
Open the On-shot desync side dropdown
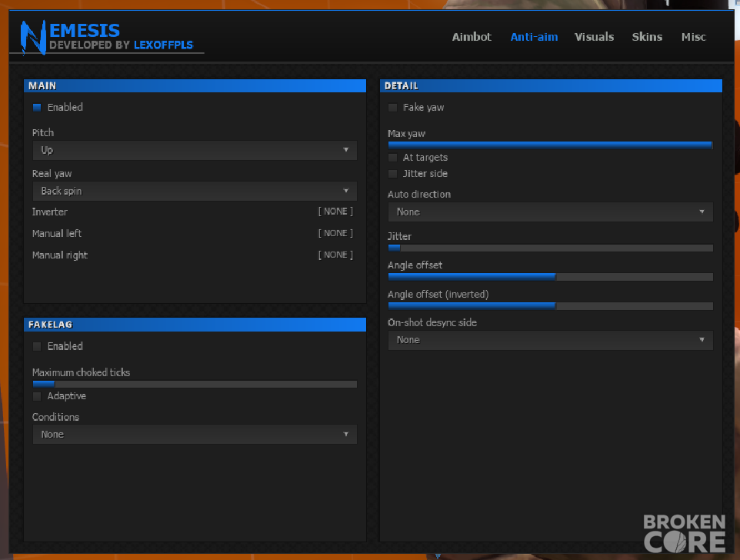pyautogui.click(x=550, y=340)
